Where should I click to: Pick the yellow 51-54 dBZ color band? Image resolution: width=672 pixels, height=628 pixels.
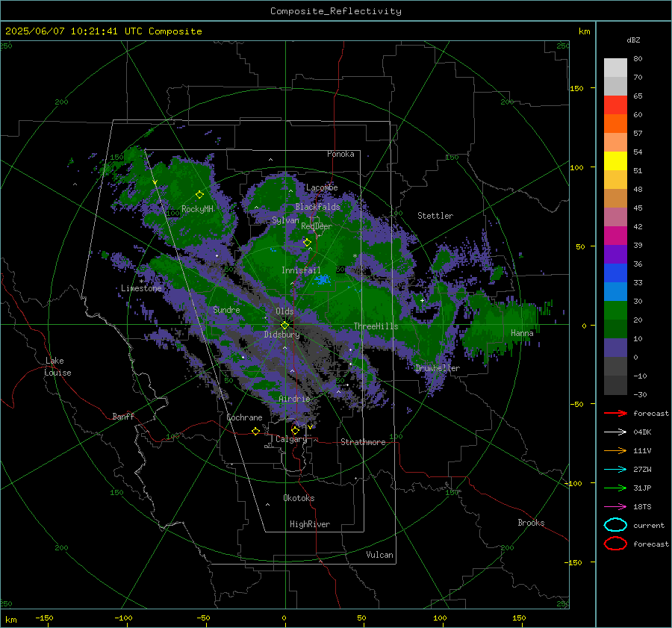[615, 161]
